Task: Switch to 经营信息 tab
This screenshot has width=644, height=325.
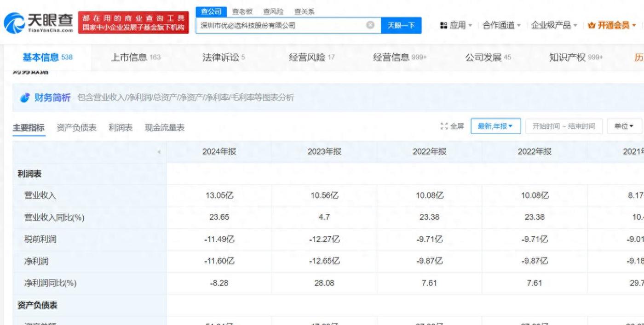Action: point(400,57)
